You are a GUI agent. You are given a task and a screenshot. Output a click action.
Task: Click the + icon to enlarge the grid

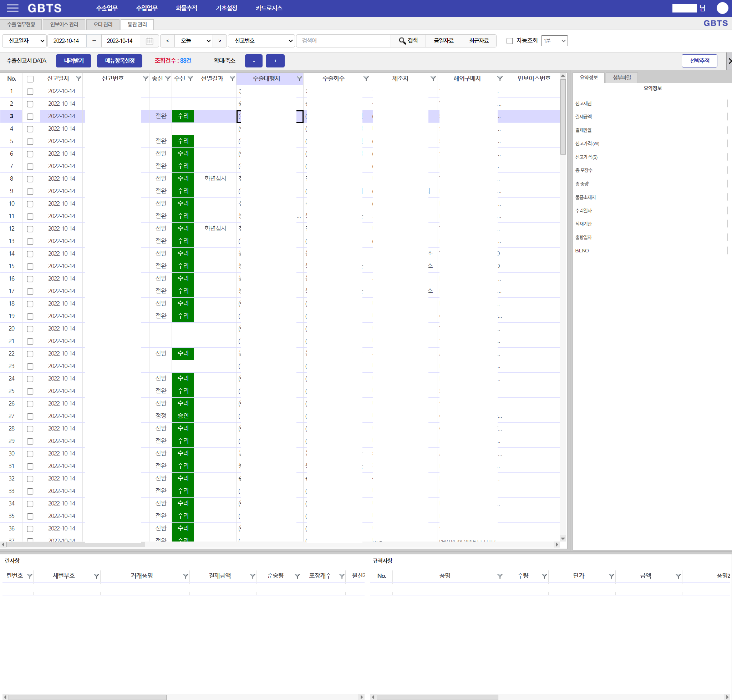[275, 60]
